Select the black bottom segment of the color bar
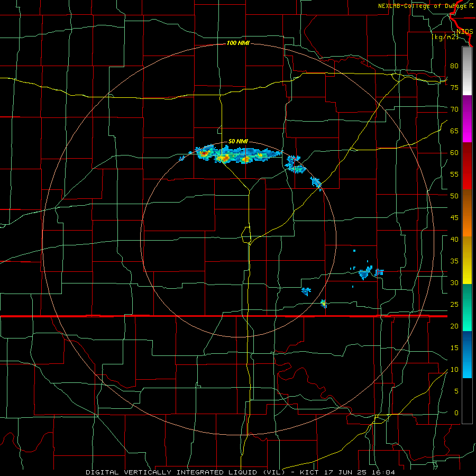 pyautogui.click(x=467, y=401)
